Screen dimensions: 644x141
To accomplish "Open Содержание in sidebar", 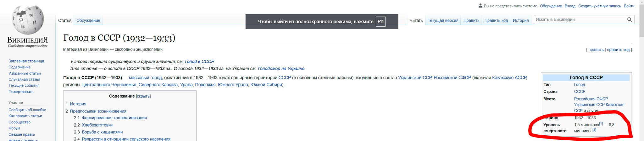I will pos(19,67).
